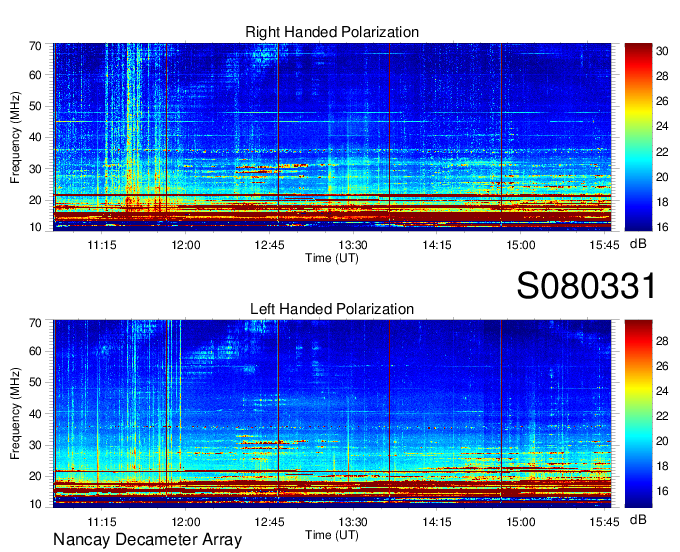The width and height of the screenshot is (680, 552).
Task: Click the 24 dB label on the lower color bar
Action: point(662,391)
